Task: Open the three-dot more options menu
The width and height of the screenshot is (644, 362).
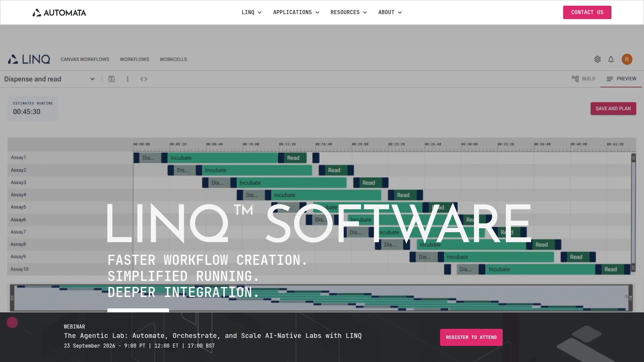Action: click(127, 79)
